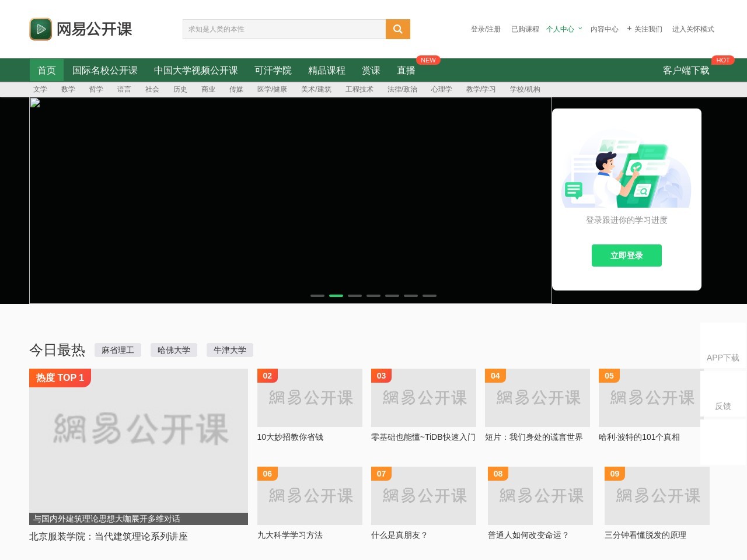
Task: Click the NetEase Open Course logo icon
Action: (x=41, y=29)
